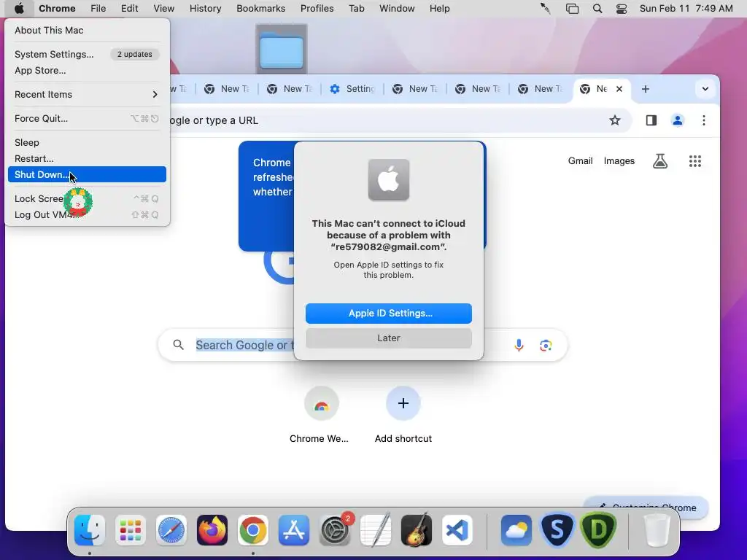
Task: Open System Settings in Dock
Action: [334, 529]
